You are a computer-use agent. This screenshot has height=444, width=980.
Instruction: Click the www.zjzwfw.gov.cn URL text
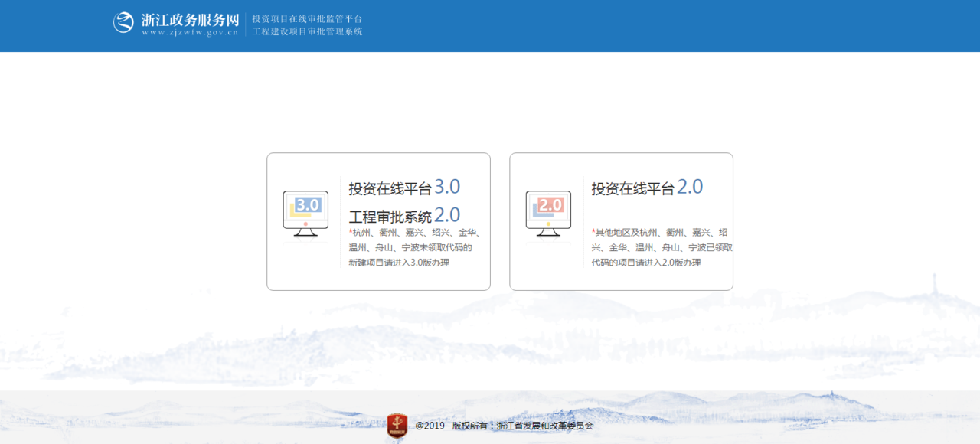[x=190, y=33]
